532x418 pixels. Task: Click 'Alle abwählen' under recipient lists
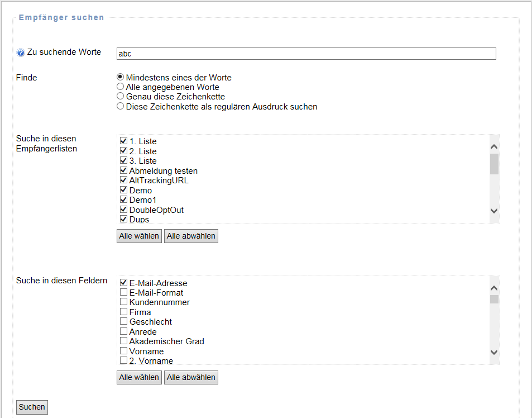tap(191, 236)
